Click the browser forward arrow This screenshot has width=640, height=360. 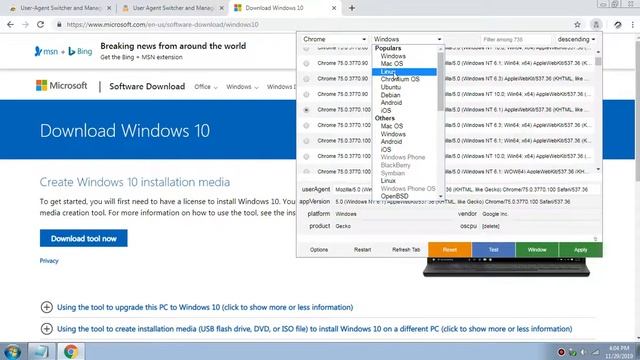click(x=25, y=24)
